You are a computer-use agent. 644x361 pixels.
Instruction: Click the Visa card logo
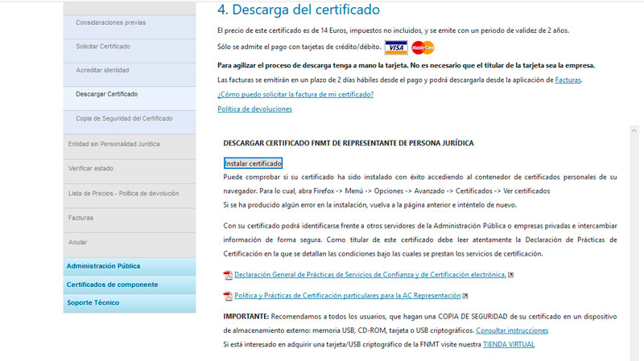pos(396,47)
